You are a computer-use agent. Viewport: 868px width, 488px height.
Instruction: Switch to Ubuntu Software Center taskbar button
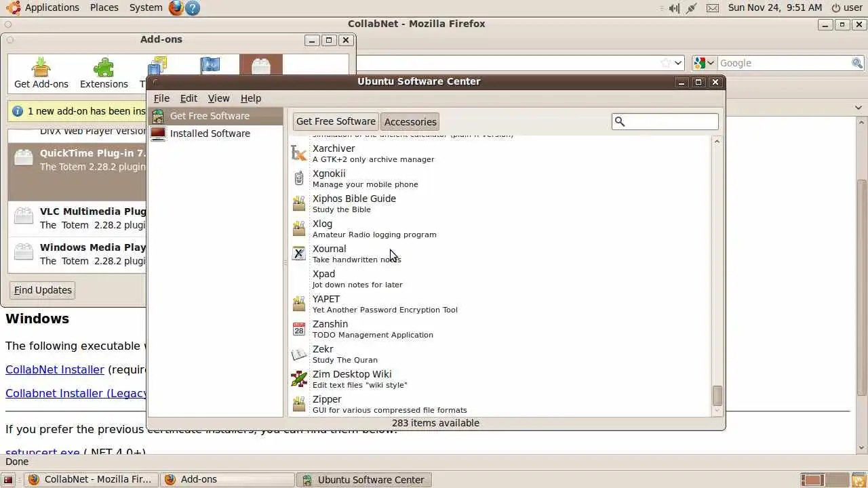[x=364, y=480]
